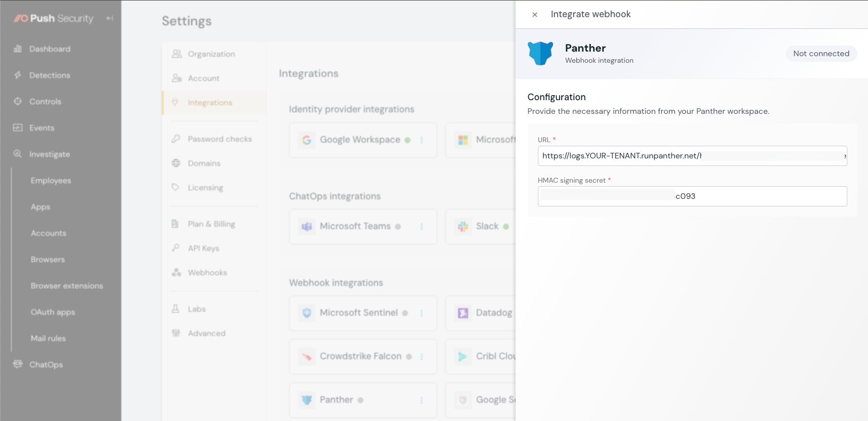Open the Dashboard icon in sidebar
Viewport: 868px width, 421px height.
[18, 49]
